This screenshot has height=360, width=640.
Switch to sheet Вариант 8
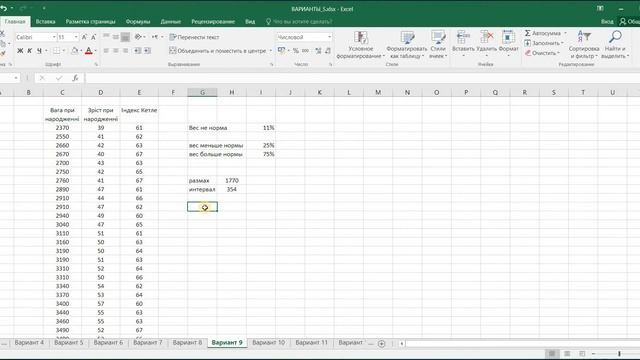pyautogui.click(x=187, y=343)
